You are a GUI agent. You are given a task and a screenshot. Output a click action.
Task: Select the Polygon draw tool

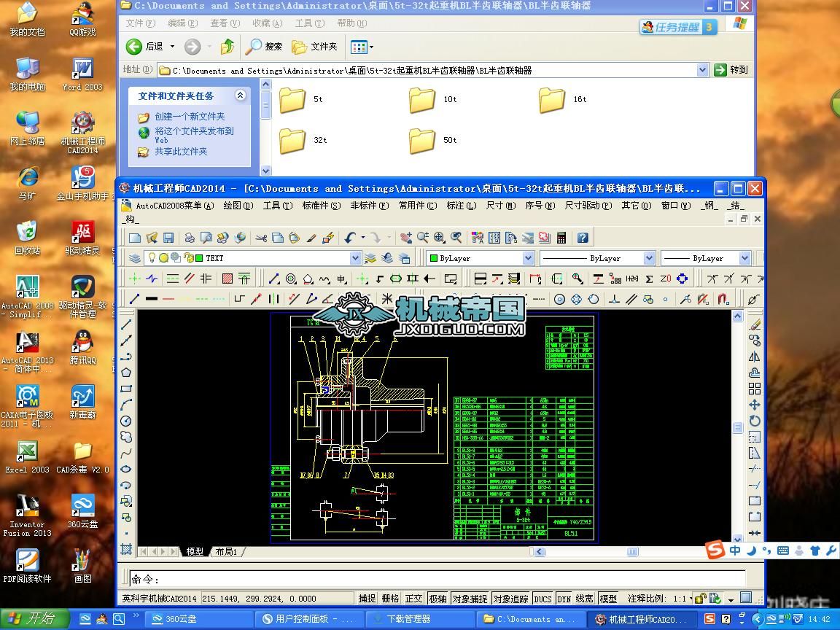(126, 373)
